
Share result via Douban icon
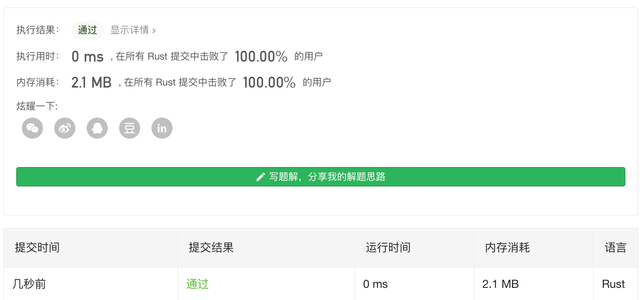coord(130,128)
